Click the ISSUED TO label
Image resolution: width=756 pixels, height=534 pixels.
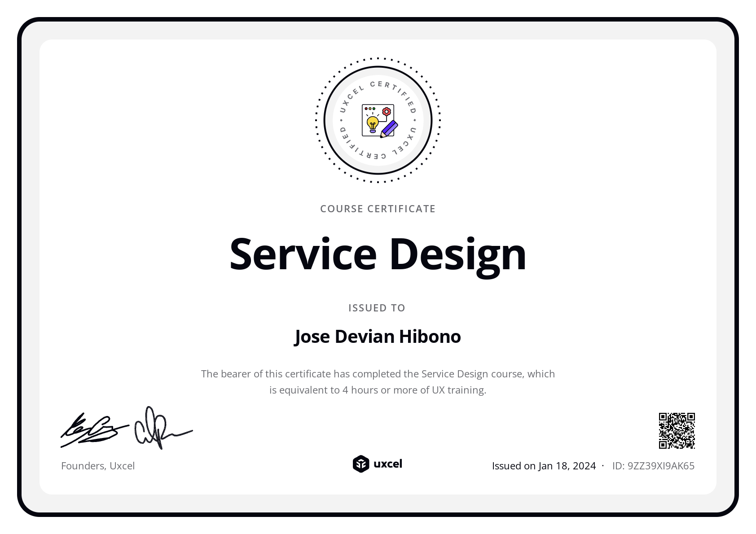click(x=378, y=308)
